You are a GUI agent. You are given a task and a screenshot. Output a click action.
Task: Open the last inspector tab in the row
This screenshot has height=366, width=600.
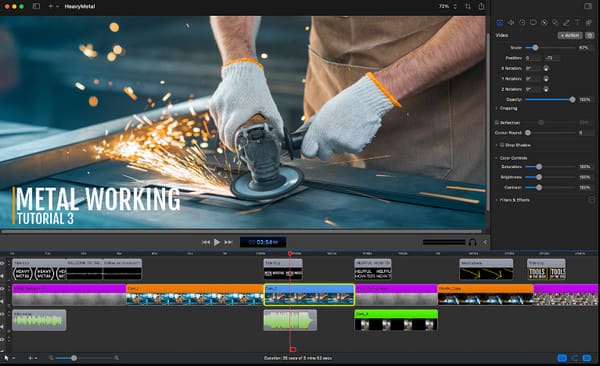coord(589,23)
